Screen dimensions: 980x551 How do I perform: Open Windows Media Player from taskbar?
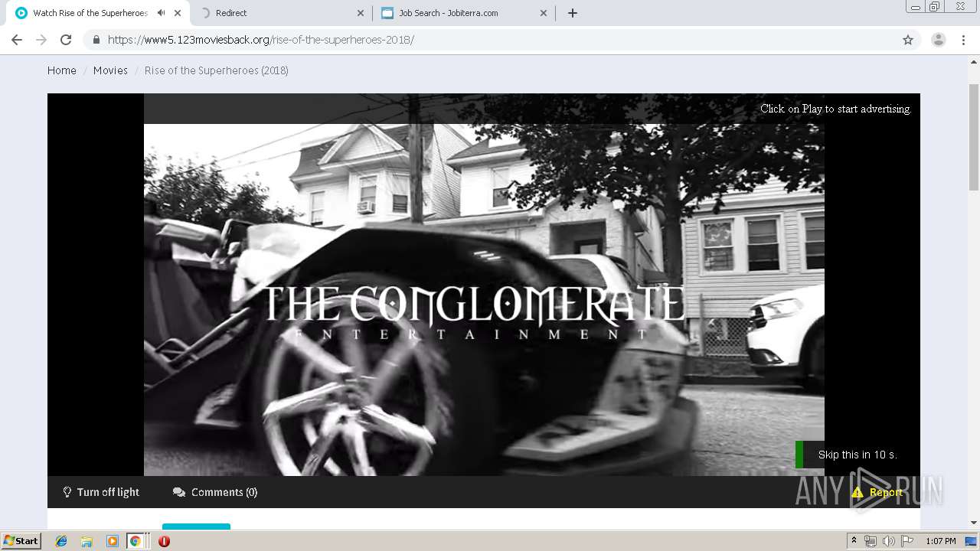pyautogui.click(x=112, y=541)
